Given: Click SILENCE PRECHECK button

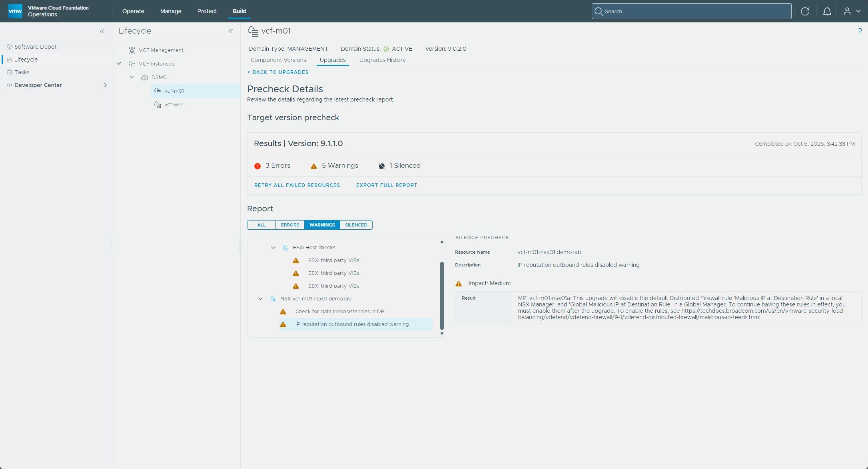Looking at the screenshot, I should coord(482,238).
